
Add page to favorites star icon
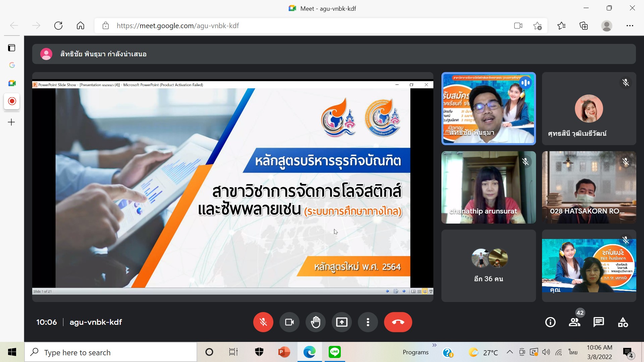pyautogui.click(x=537, y=26)
